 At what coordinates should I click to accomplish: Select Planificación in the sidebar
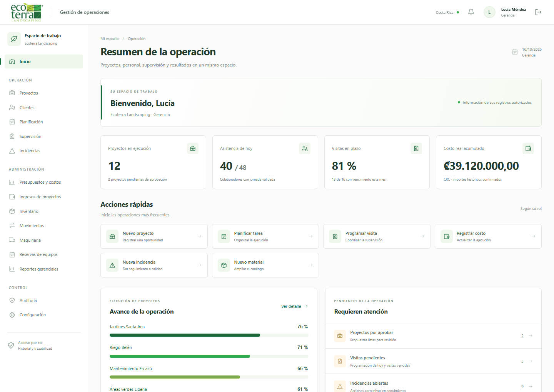(x=44, y=122)
